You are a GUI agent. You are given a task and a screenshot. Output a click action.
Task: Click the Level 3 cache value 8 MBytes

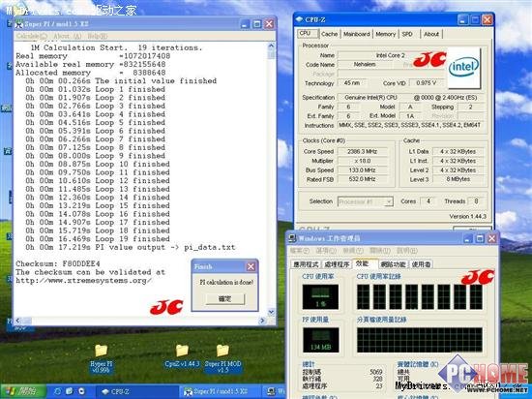pyautogui.click(x=458, y=179)
